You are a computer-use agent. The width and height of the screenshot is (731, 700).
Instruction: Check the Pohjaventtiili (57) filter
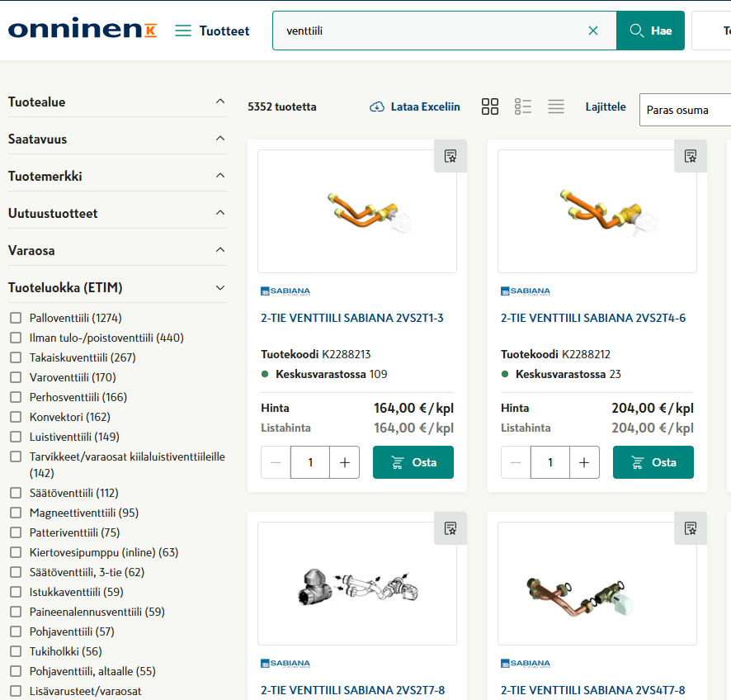tap(16, 632)
